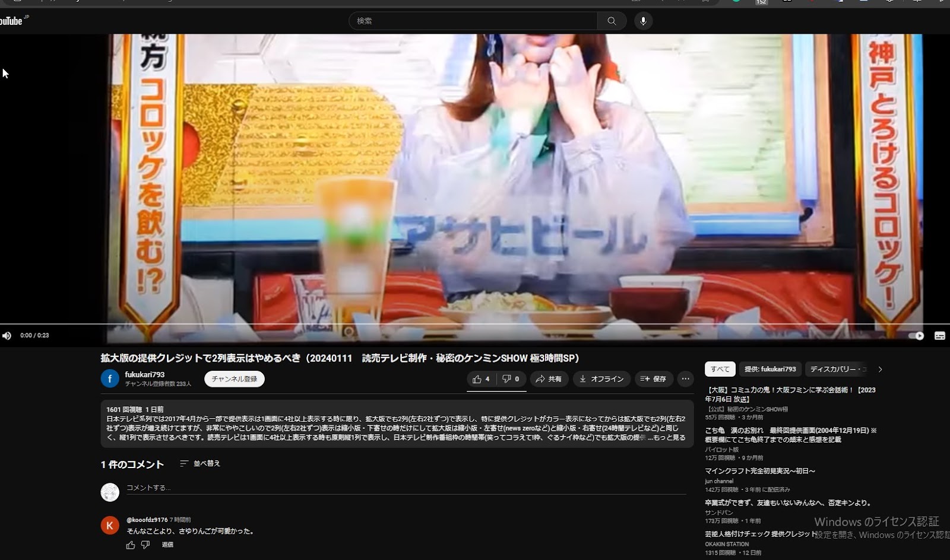Open the @kooofdz9176 commenter profile
950x560 pixels.
click(147, 520)
